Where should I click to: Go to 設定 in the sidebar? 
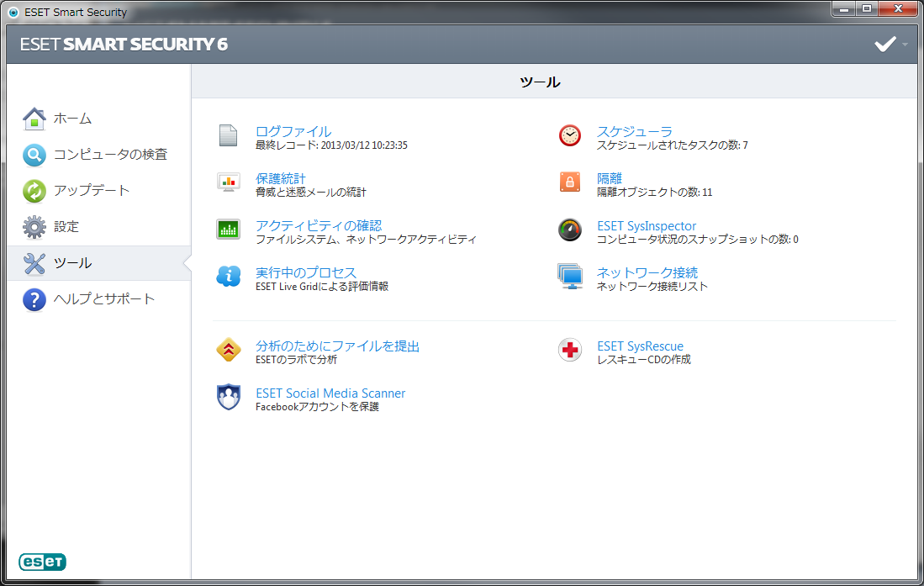pyautogui.click(x=66, y=226)
